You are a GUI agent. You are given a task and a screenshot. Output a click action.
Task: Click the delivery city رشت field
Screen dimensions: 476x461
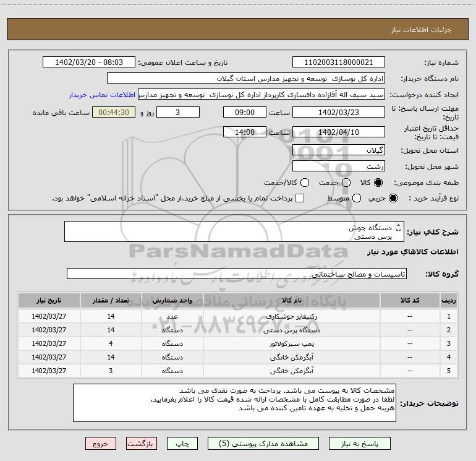[x=339, y=166]
